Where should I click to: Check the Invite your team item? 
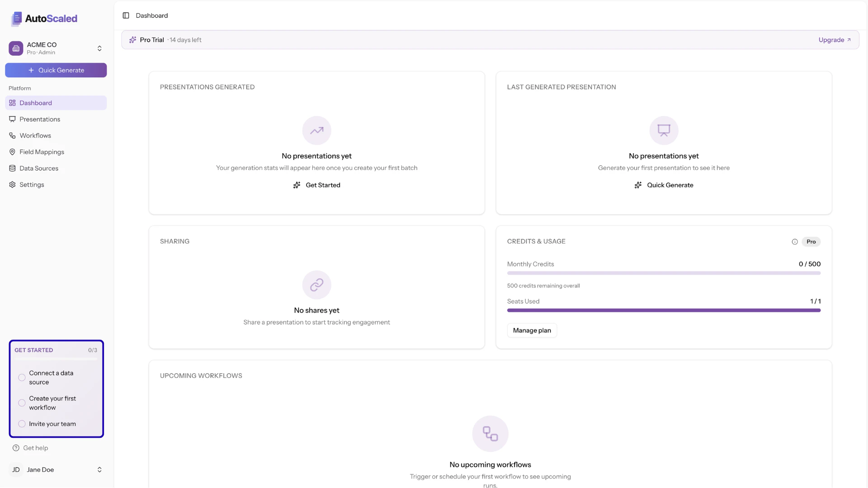pos(21,424)
